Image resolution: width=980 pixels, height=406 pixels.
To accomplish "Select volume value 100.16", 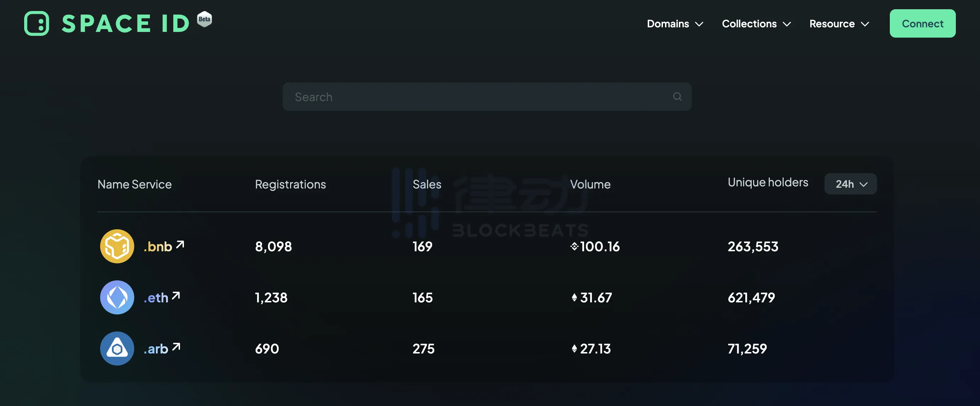I will (600, 246).
